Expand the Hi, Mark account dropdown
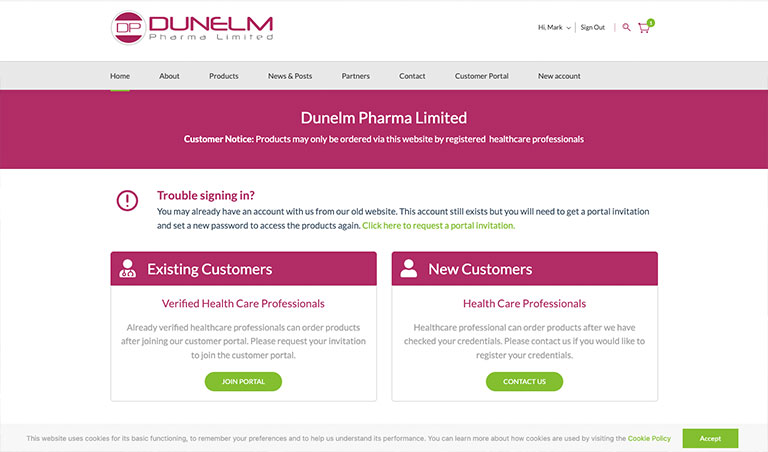Image resolution: width=768 pixels, height=452 pixels. (554, 27)
